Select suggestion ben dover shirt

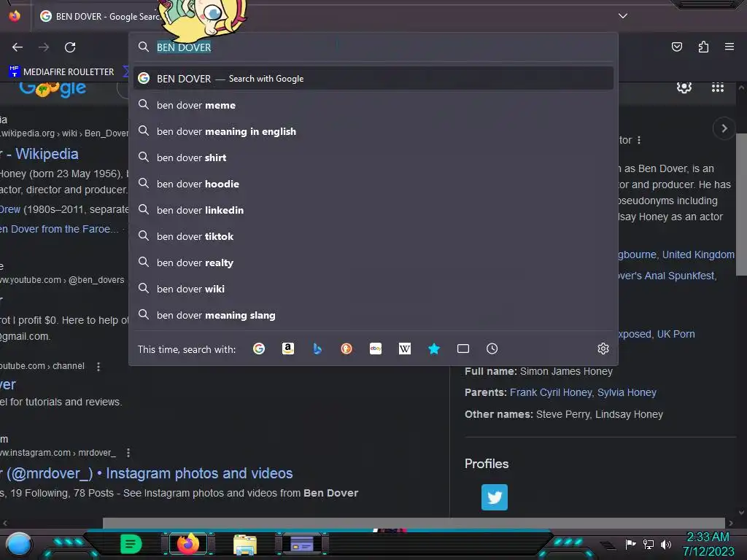click(374, 157)
